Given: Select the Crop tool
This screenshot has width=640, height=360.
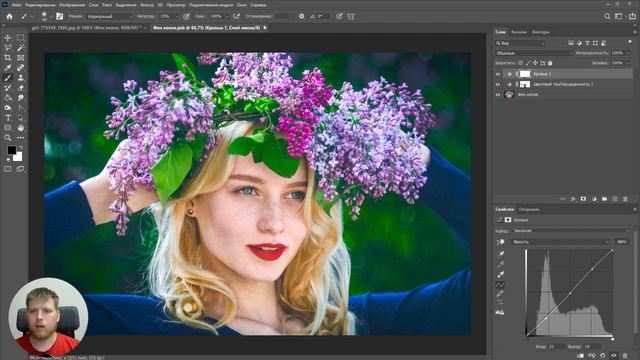Looking at the screenshot, I should tap(8, 58).
